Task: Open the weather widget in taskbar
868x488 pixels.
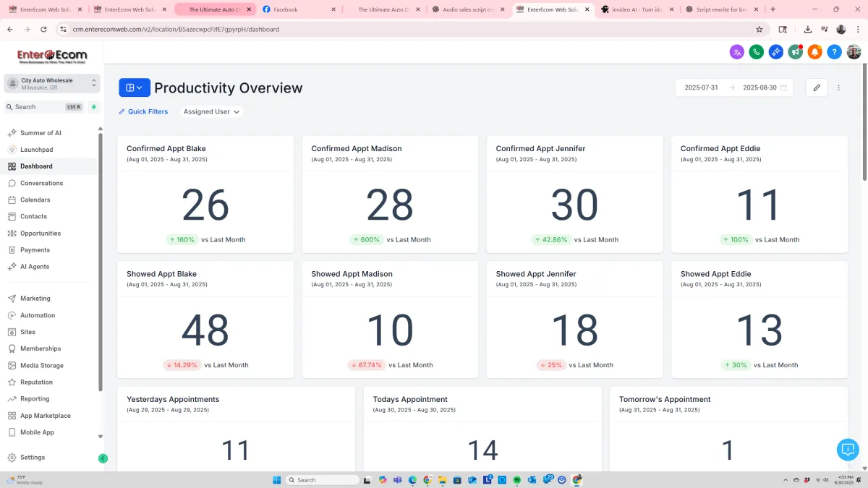Action: pyautogui.click(x=25, y=480)
